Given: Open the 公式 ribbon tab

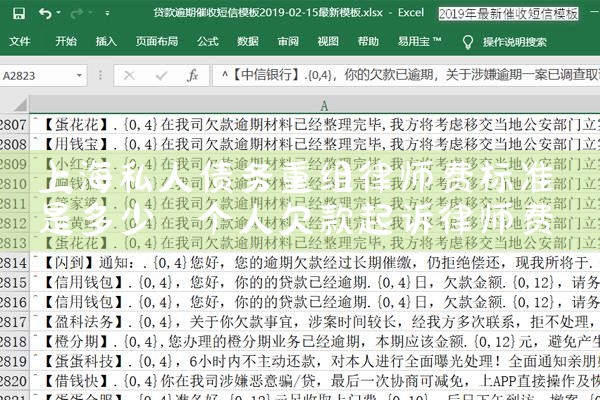Looking at the screenshot, I should click(208, 41).
